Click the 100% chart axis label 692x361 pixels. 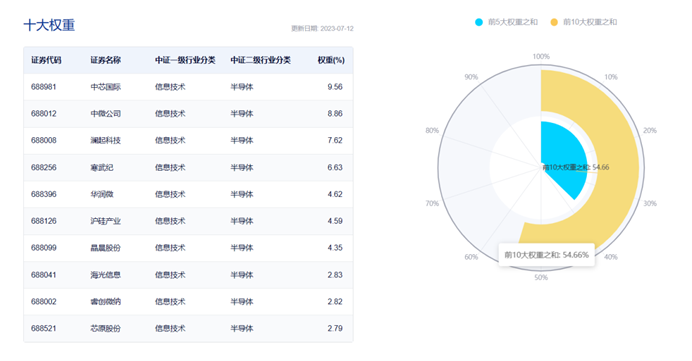pyautogui.click(x=541, y=56)
